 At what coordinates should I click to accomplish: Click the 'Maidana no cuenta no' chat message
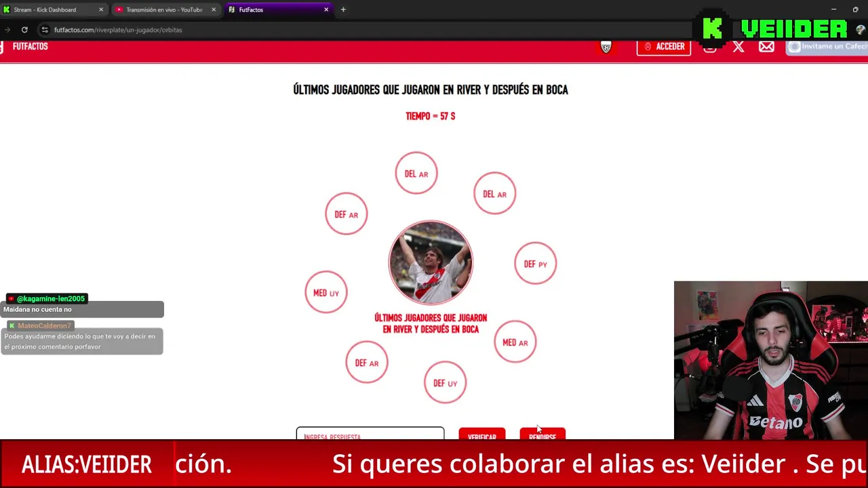point(37,310)
